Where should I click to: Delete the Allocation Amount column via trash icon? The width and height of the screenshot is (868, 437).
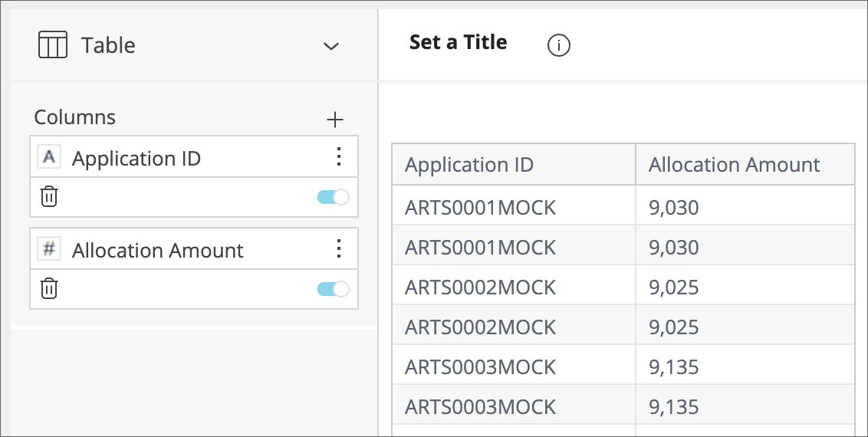pyautogui.click(x=49, y=289)
